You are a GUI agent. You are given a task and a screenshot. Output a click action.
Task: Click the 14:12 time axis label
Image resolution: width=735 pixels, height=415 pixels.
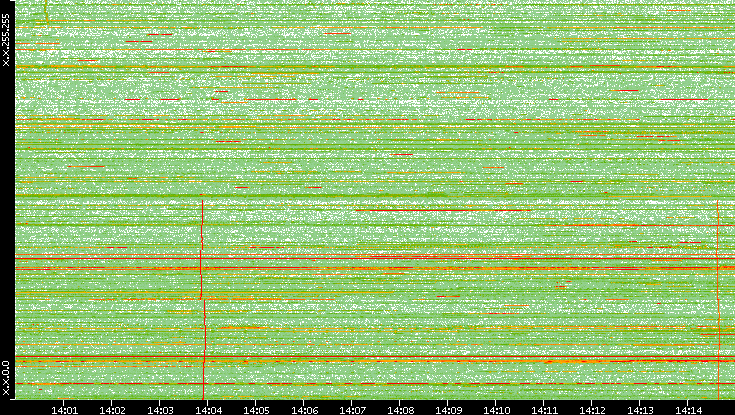click(x=592, y=410)
